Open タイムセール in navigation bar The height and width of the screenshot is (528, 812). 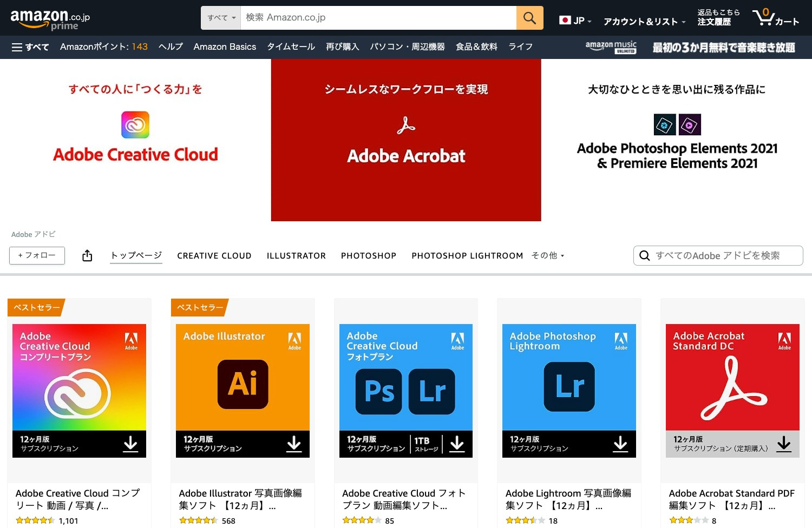tap(291, 47)
